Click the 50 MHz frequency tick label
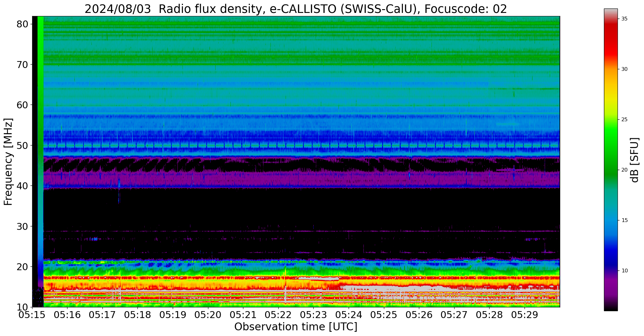This screenshot has height=336, width=644. (x=22, y=145)
